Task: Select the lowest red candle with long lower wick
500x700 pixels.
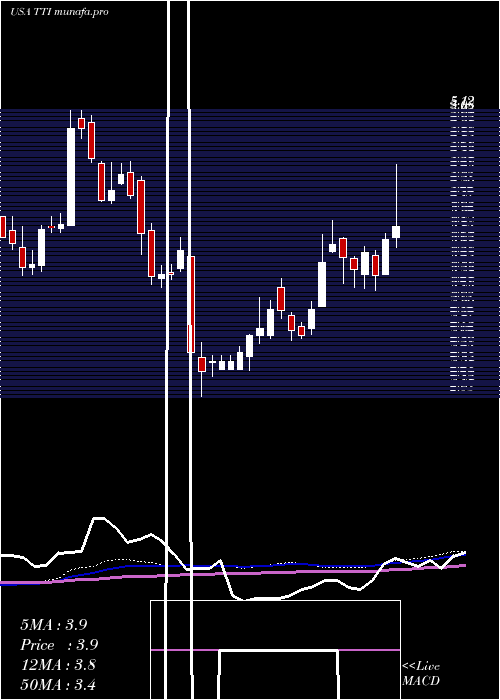Action: click(202, 364)
